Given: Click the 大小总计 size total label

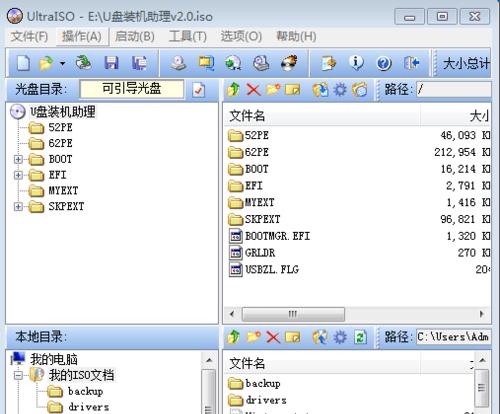Looking at the screenshot, I should pos(466,63).
